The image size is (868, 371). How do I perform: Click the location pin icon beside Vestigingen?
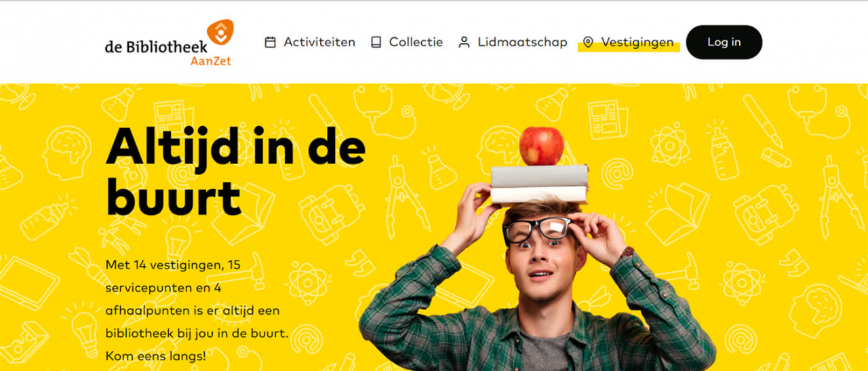coord(588,42)
